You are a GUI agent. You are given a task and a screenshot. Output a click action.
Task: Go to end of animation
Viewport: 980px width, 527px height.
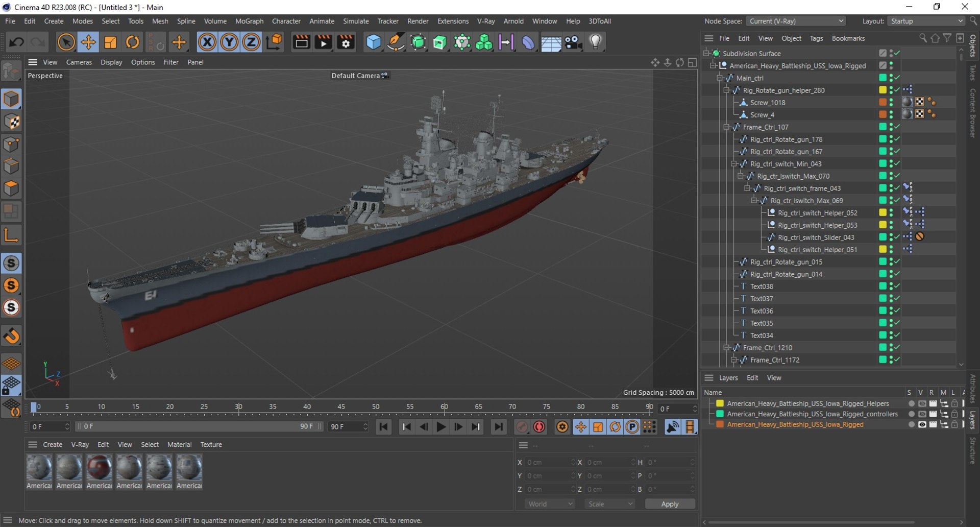(x=499, y=427)
